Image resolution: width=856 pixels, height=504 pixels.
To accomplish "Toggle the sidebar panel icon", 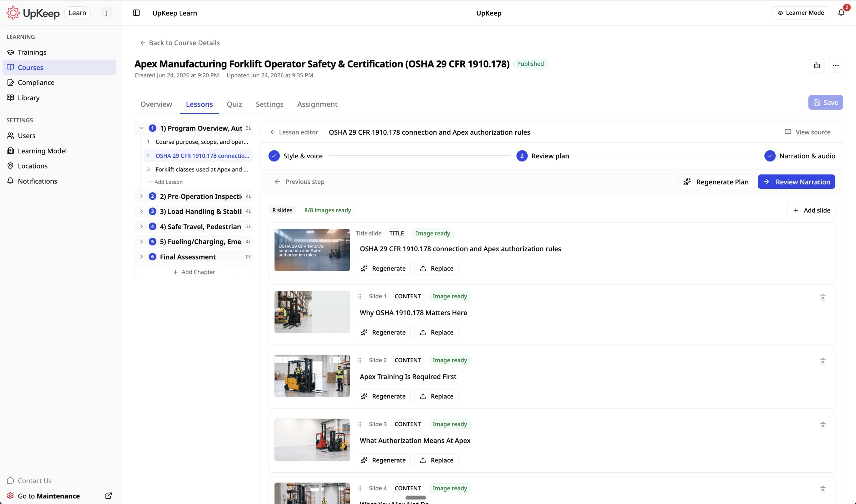I will (136, 13).
